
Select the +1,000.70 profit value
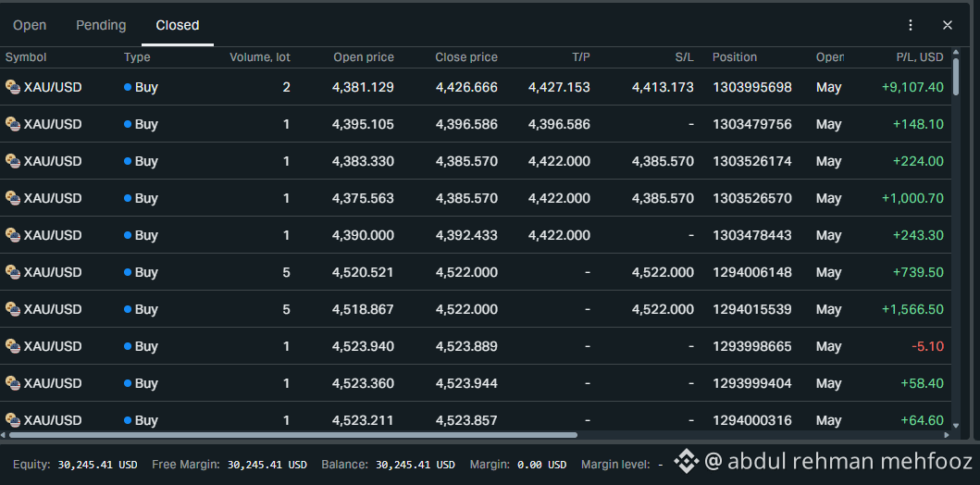click(912, 198)
